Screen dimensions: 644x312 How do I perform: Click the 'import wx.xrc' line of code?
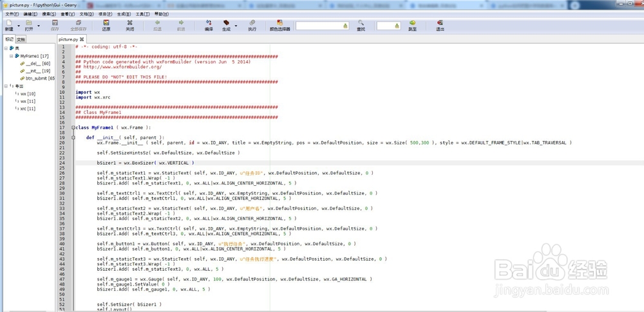coord(93,97)
